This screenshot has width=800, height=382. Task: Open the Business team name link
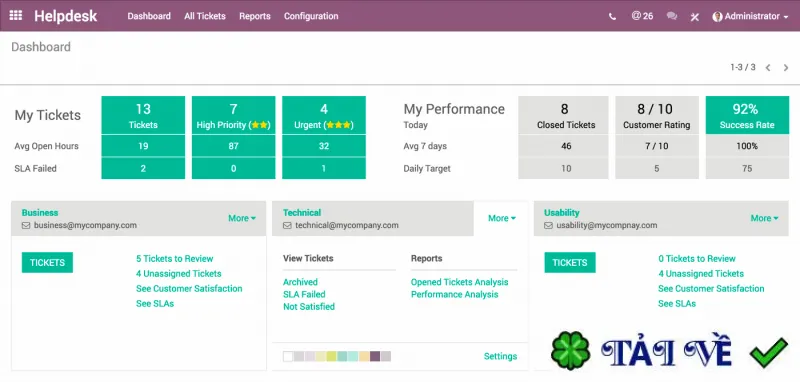[40, 213]
